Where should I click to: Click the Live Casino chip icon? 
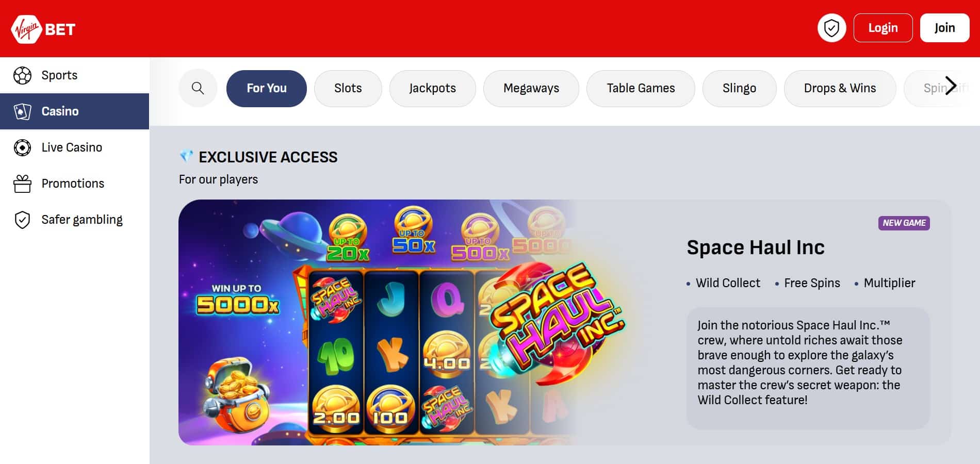click(x=22, y=147)
